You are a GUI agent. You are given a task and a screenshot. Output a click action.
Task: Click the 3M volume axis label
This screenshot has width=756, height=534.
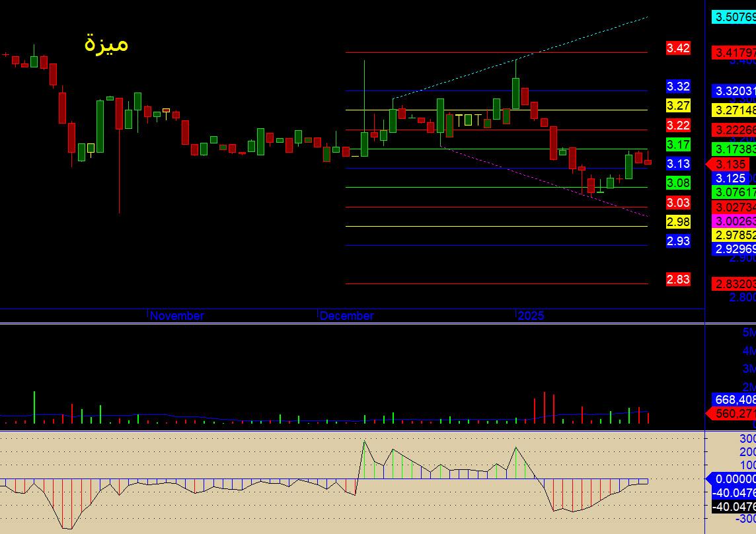click(749, 369)
